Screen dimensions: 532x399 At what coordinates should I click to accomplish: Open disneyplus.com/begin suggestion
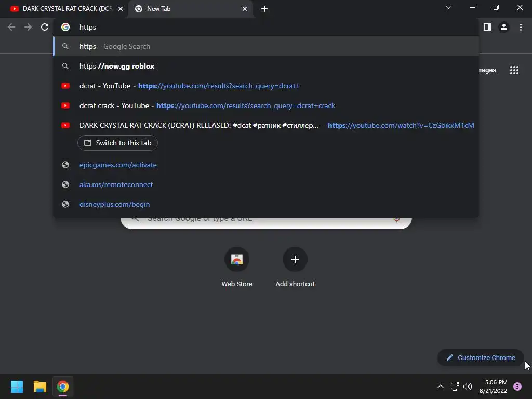click(x=266, y=204)
